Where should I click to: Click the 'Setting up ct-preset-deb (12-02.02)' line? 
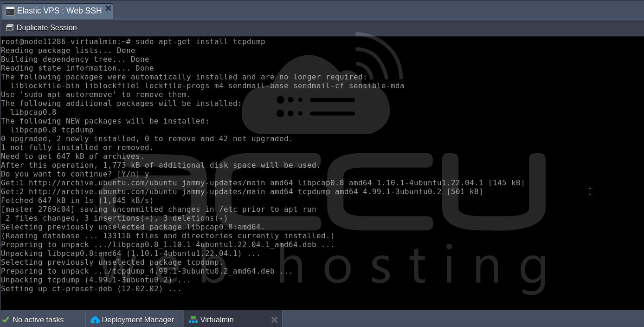91,289
